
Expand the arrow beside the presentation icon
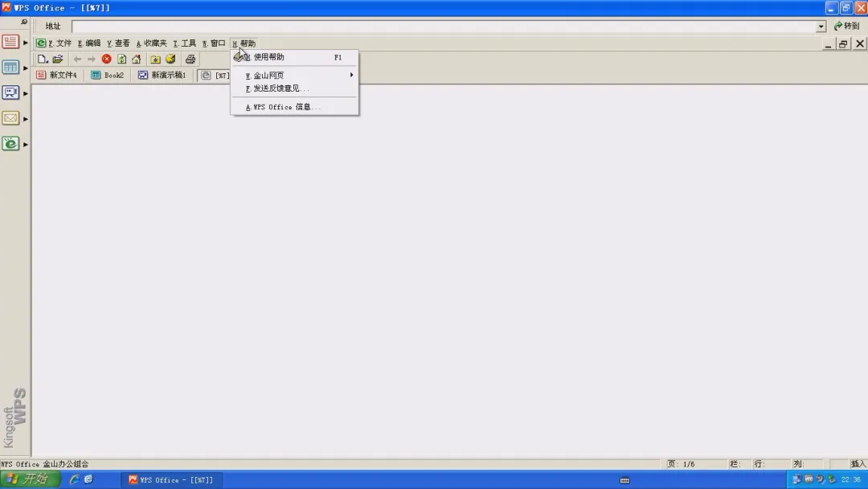point(26,93)
